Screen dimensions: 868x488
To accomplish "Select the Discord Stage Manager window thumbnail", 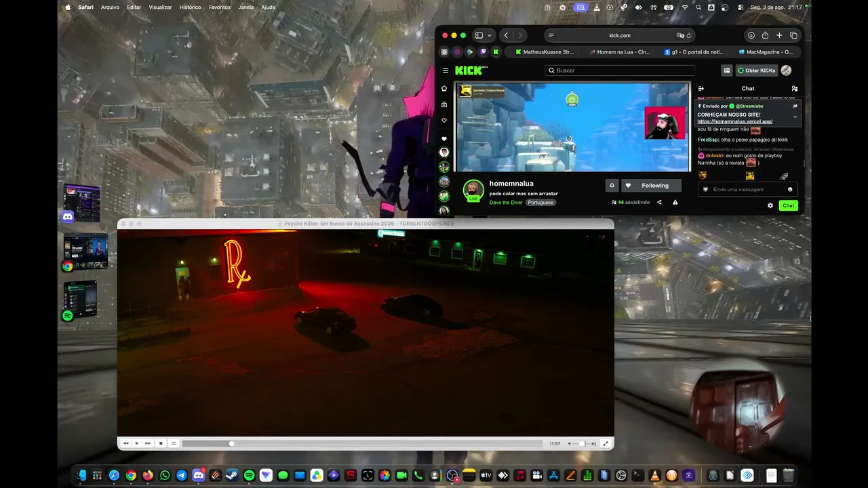I will (x=81, y=202).
